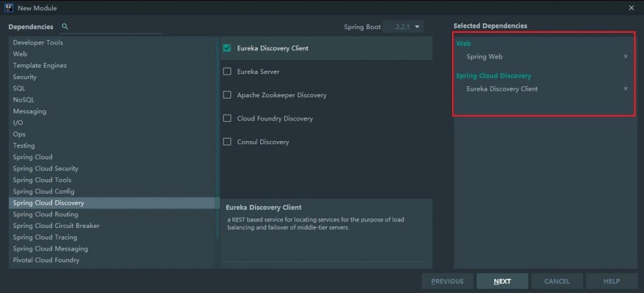Open the Spring Boot version dropdown

404,27
